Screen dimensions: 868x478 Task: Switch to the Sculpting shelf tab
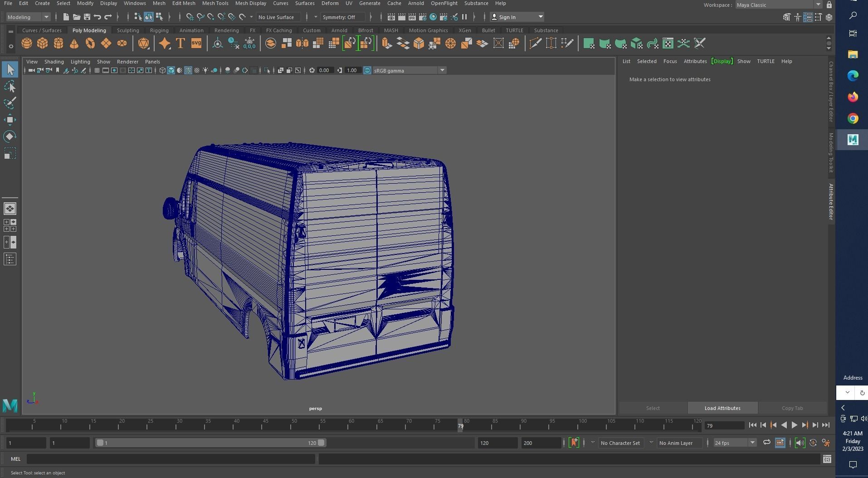127,30
